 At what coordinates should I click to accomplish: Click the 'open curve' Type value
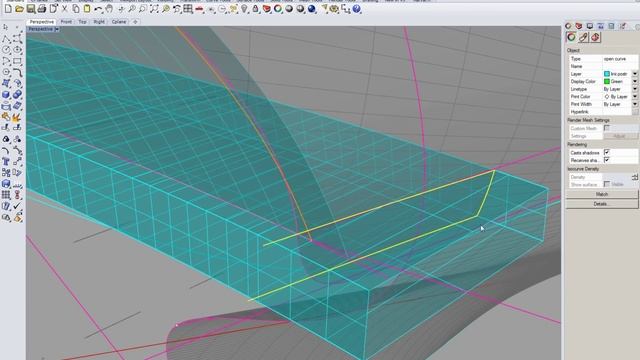coord(615,59)
